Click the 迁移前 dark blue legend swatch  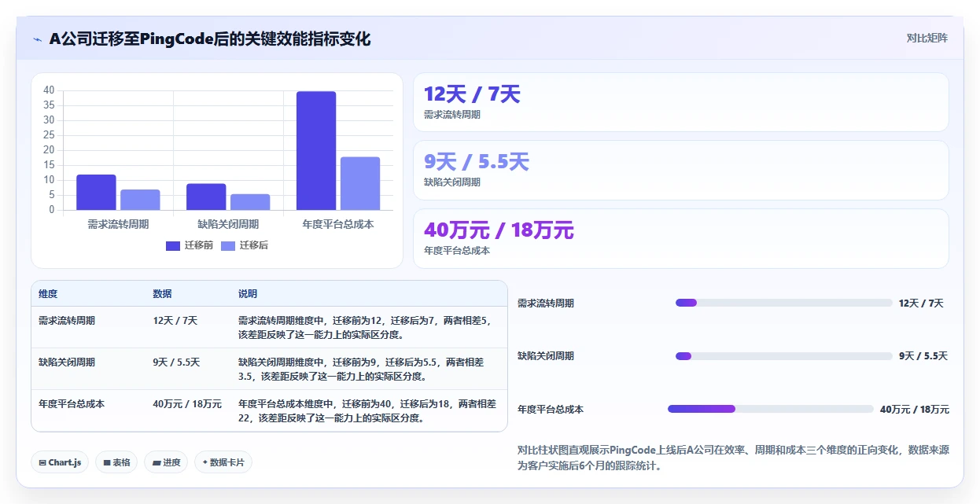pos(173,245)
